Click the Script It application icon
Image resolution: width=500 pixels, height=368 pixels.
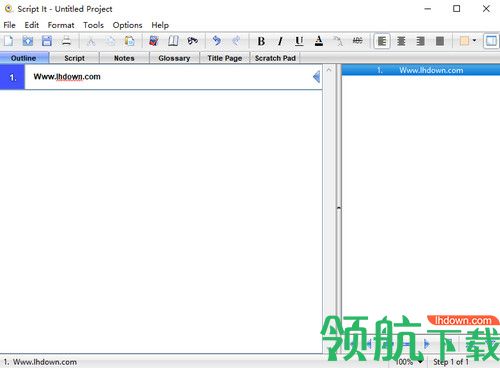pos(8,9)
